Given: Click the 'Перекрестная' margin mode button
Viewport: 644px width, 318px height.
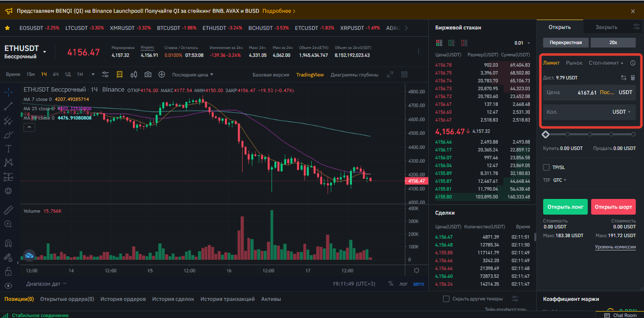Looking at the screenshot, I should (566, 43).
